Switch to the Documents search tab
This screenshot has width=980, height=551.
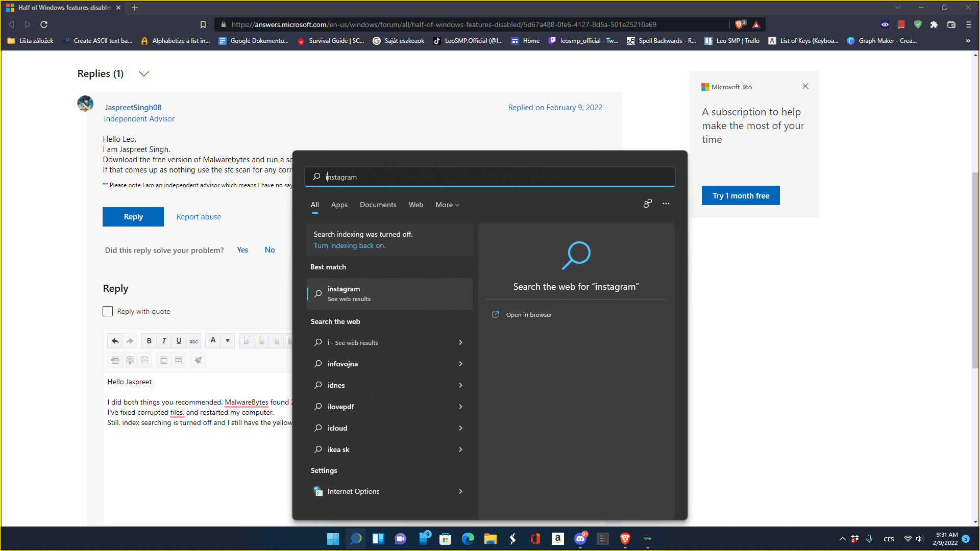point(378,205)
